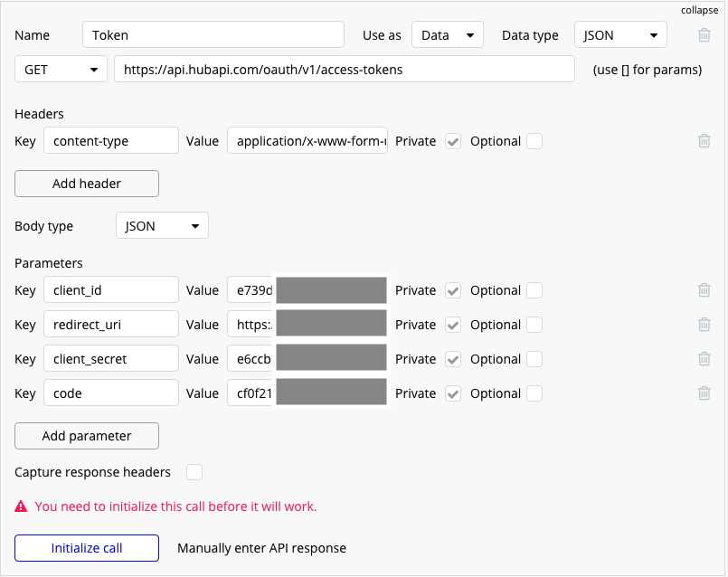Screen dimensions: 728x577
Task: Remove the client_id parameter with trash icon
Action: tap(704, 290)
